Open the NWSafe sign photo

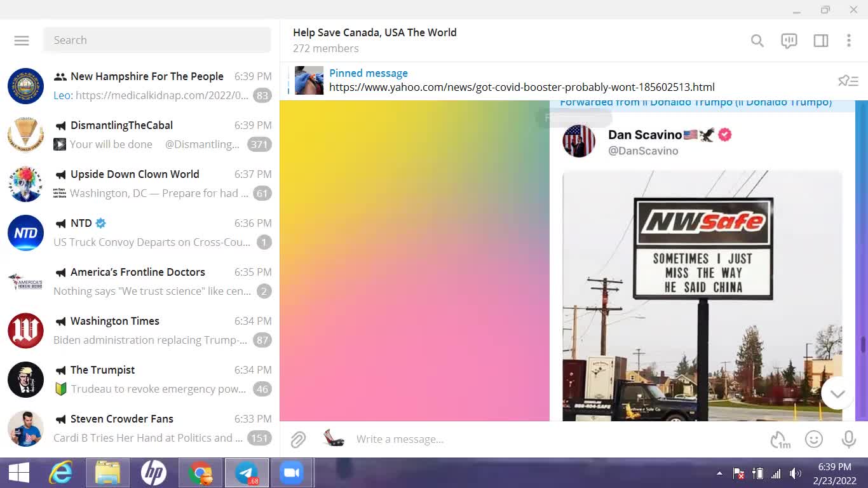[702, 295]
